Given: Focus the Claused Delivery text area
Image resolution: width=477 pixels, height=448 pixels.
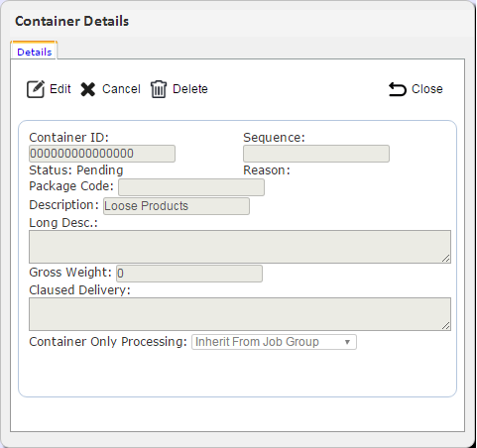Looking at the screenshot, I should click(x=240, y=314).
